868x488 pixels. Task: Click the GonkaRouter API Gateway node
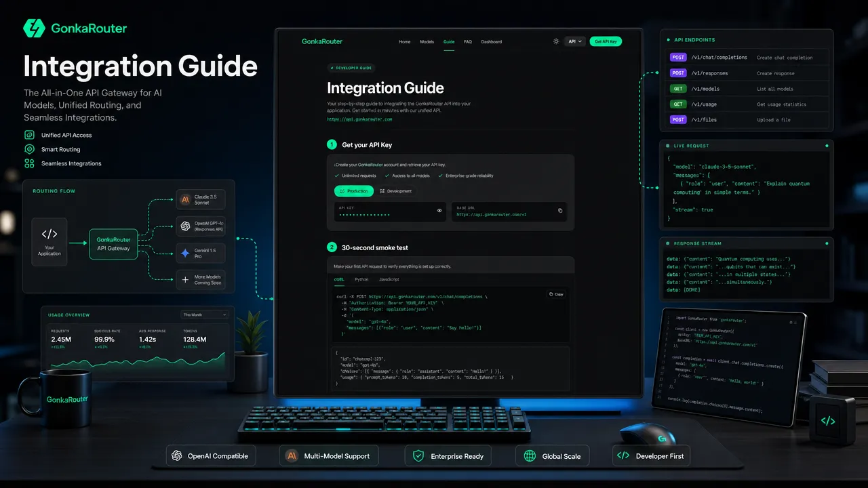coord(114,244)
